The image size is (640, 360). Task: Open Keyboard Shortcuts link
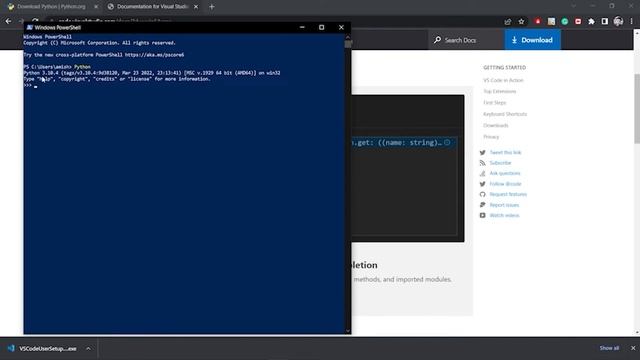pyautogui.click(x=505, y=114)
